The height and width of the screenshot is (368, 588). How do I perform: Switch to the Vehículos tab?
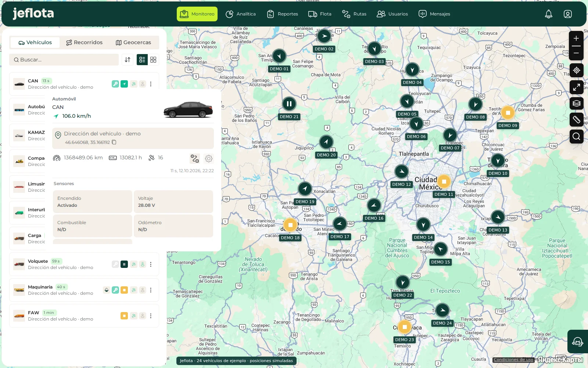35,43
